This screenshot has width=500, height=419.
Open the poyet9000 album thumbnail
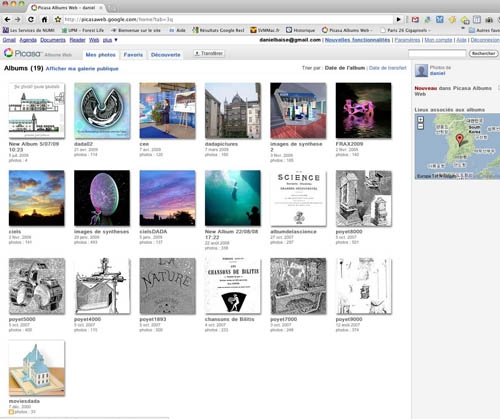coord(364,286)
